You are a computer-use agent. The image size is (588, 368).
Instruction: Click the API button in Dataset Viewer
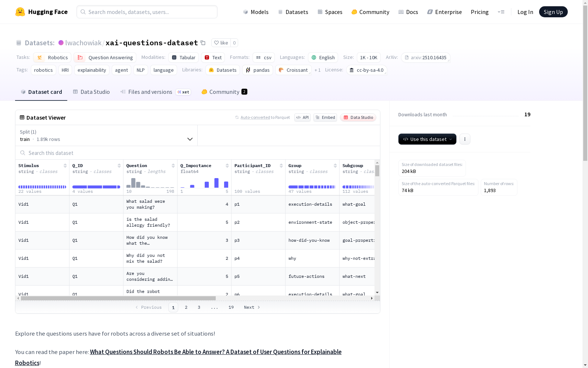point(302,117)
